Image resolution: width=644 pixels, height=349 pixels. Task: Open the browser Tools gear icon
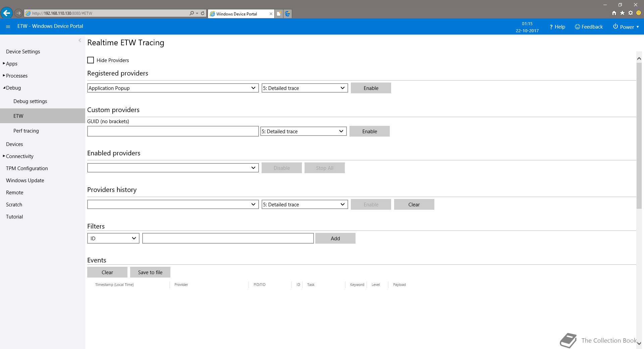631,13
